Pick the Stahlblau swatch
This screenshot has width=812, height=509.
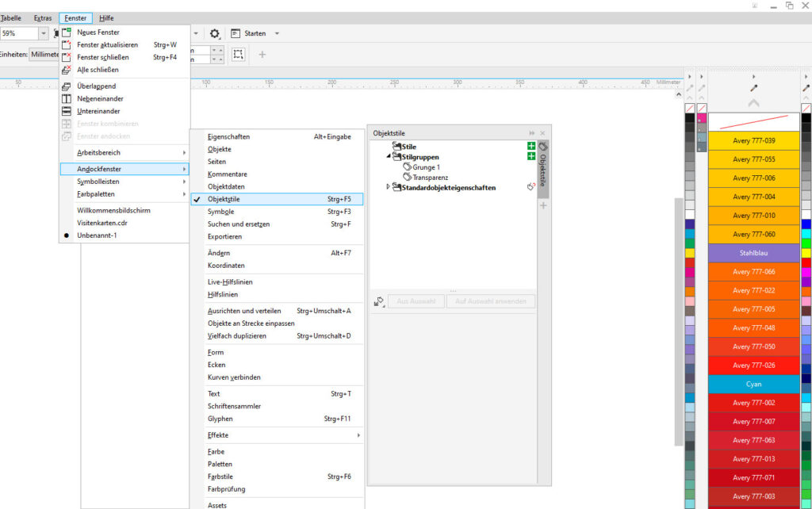tap(753, 253)
